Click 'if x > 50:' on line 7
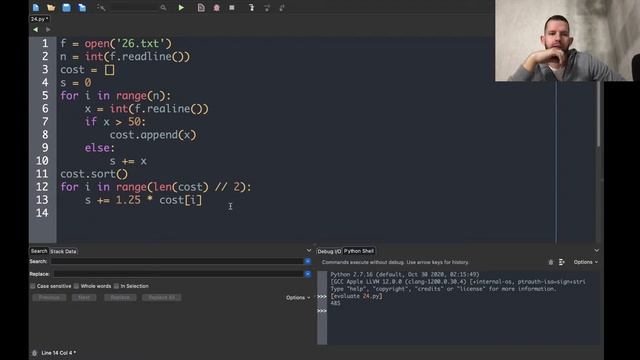640x360 pixels. [115, 122]
